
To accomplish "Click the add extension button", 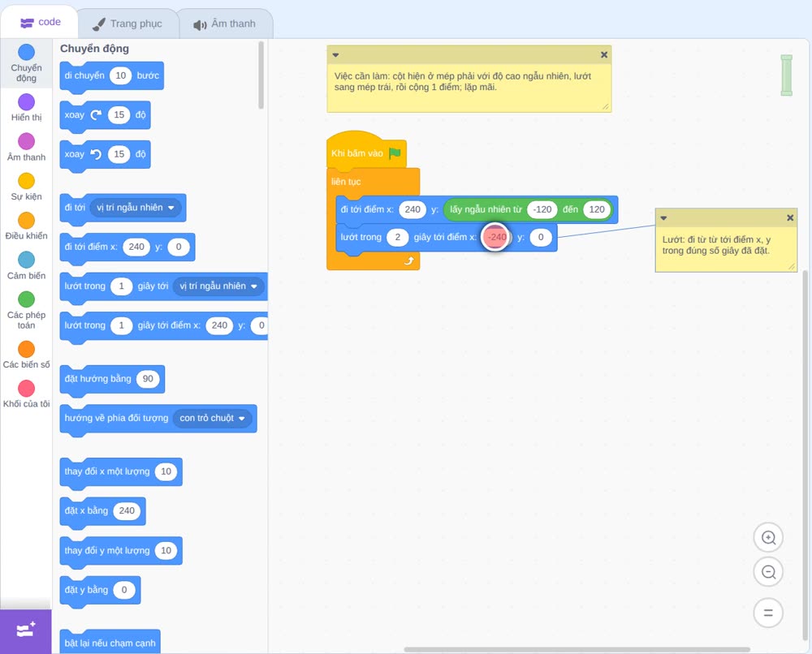I will pyautogui.click(x=26, y=630).
